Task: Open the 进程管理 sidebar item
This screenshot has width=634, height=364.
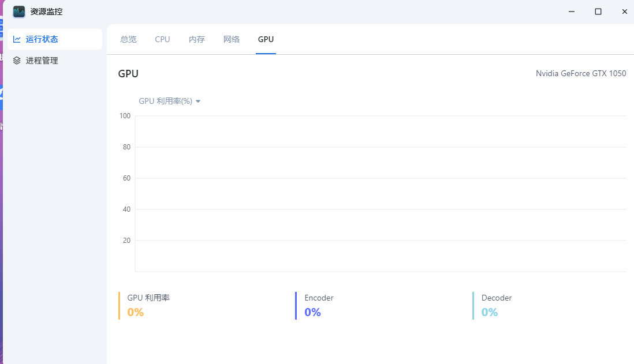Action: [55, 61]
